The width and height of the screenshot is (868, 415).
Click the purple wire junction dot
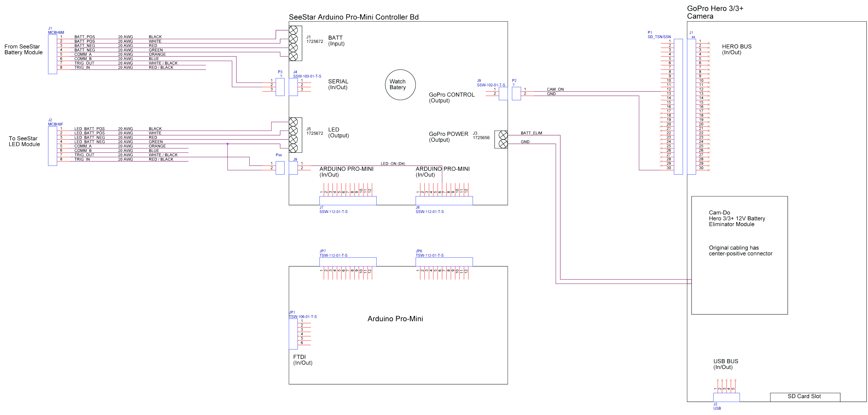click(x=227, y=144)
